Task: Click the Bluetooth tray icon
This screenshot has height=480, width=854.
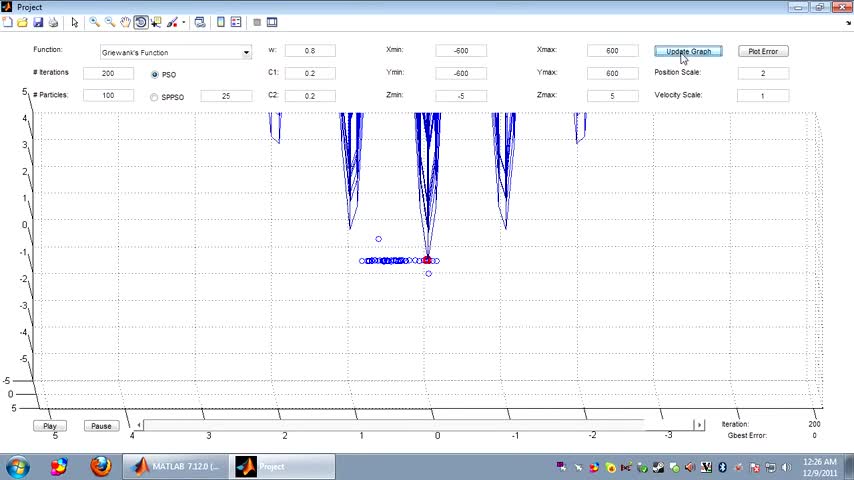Action: pyautogui.click(x=723, y=467)
